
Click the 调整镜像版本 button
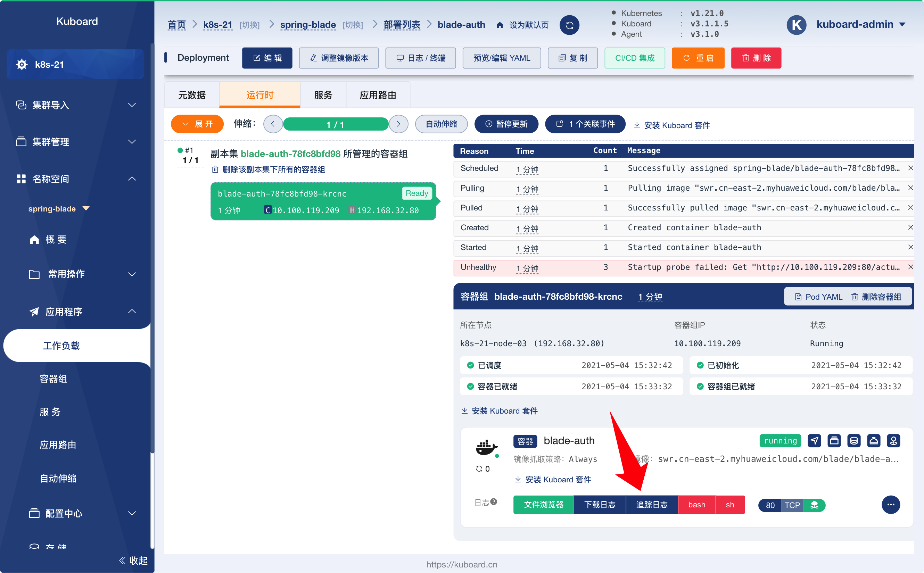tap(339, 58)
